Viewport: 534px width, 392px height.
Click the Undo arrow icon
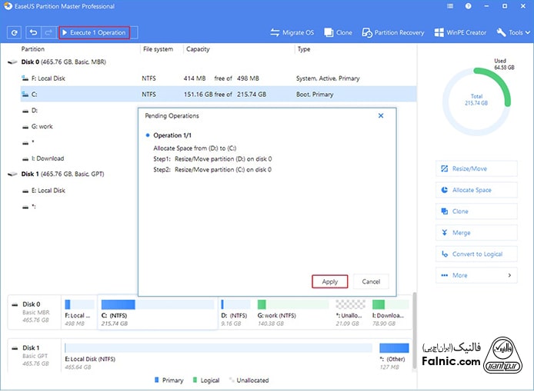tap(34, 33)
